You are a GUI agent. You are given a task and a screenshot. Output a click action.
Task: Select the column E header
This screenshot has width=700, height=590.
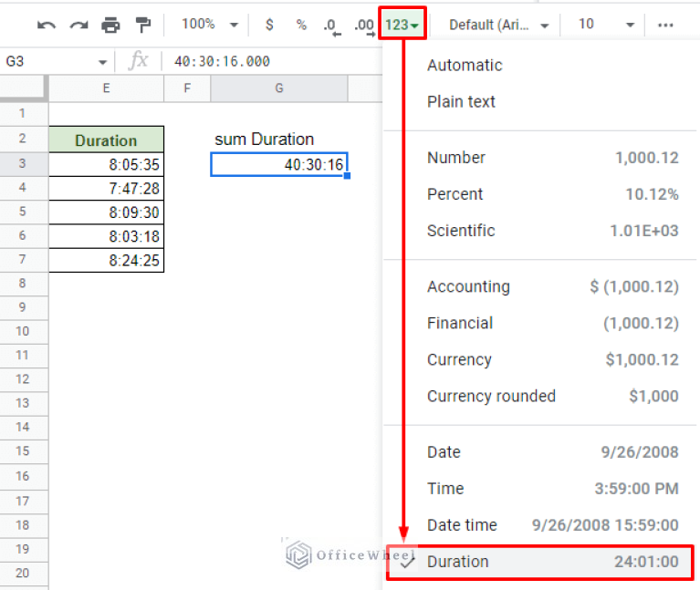coord(106,88)
